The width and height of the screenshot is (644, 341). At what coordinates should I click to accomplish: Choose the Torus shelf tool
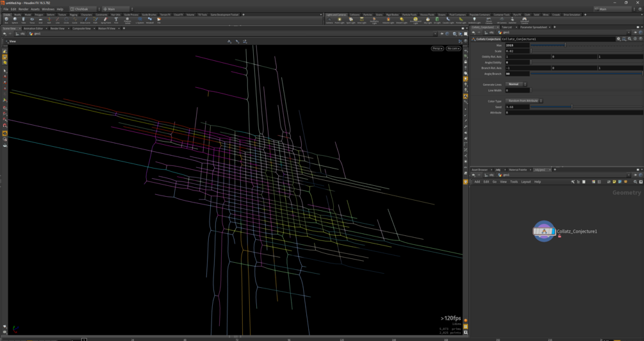click(32, 20)
